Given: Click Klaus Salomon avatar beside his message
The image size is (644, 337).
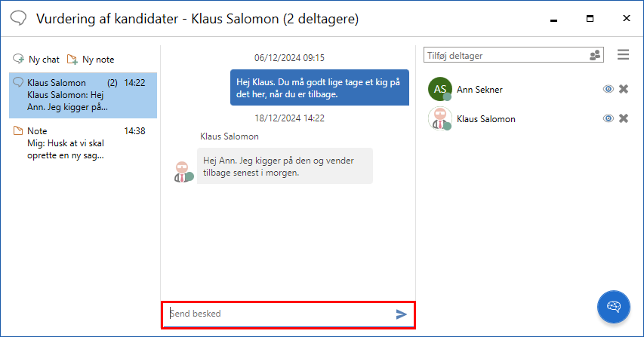Looking at the screenshot, I should [181, 171].
